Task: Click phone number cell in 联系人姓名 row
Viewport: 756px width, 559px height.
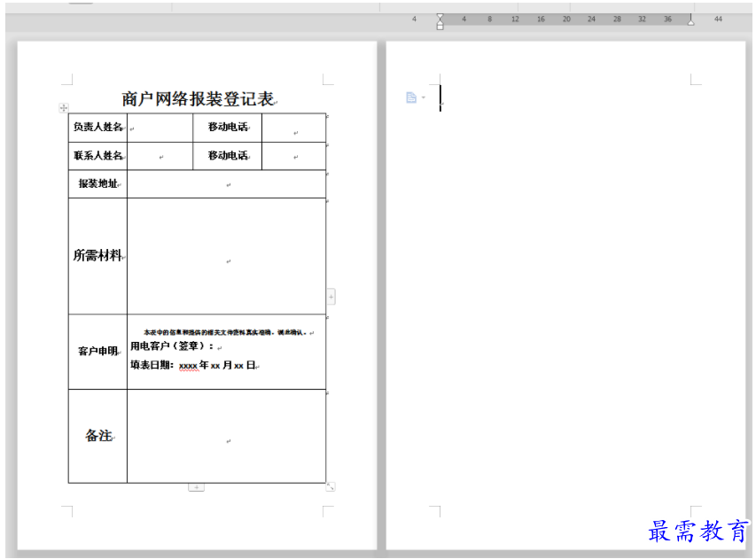Action: click(x=294, y=156)
